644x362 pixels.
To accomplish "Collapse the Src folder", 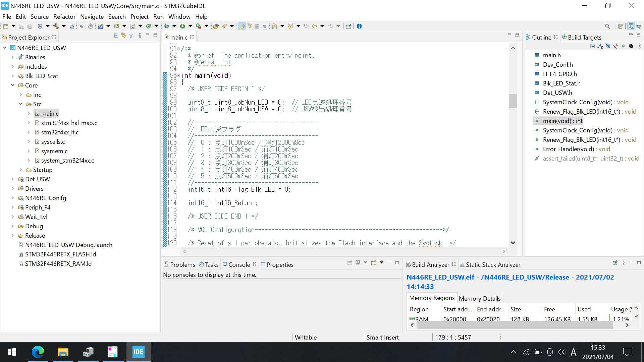I will coord(21,104).
